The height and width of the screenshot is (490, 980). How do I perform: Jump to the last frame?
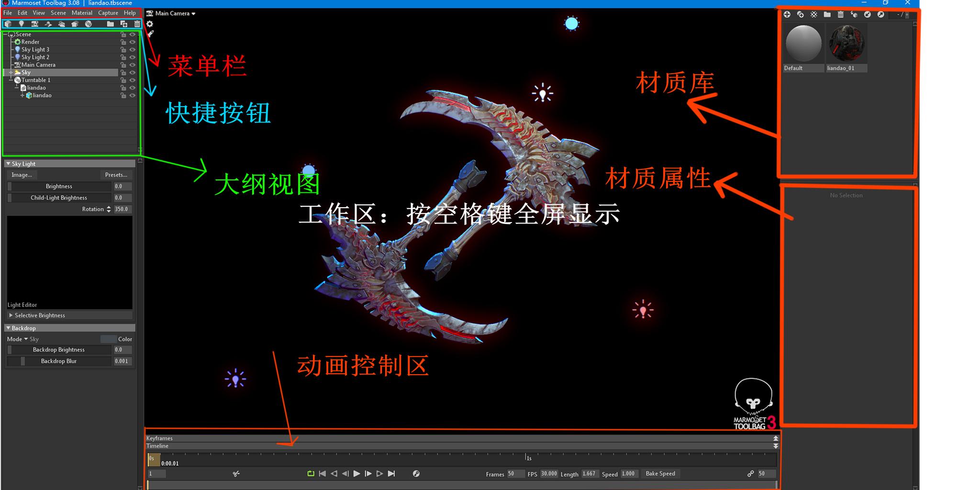point(391,474)
